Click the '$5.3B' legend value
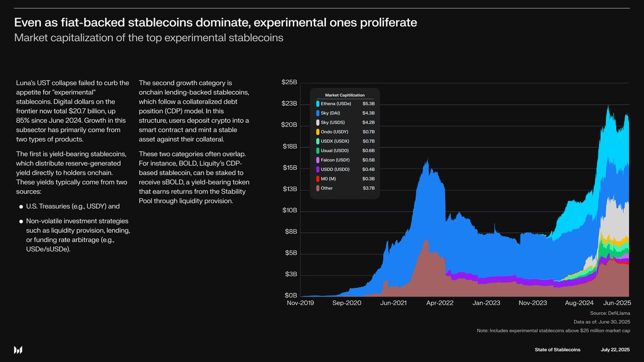Viewport: 644px width, 362px height. pyautogui.click(x=368, y=104)
